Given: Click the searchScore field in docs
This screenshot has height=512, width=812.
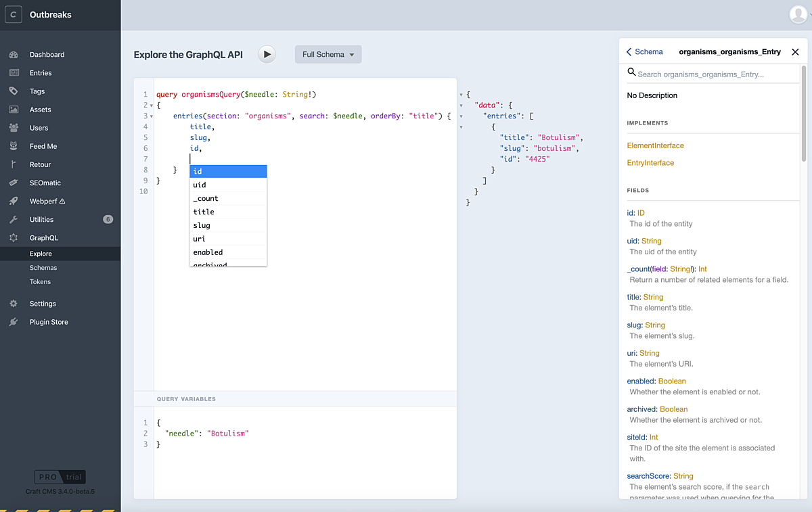Looking at the screenshot, I should [x=649, y=476].
